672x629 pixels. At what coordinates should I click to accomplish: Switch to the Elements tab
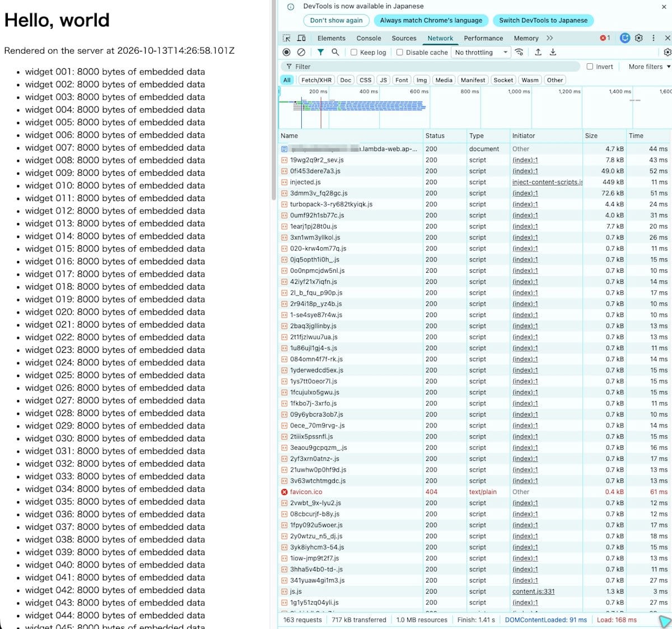(332, 38)
